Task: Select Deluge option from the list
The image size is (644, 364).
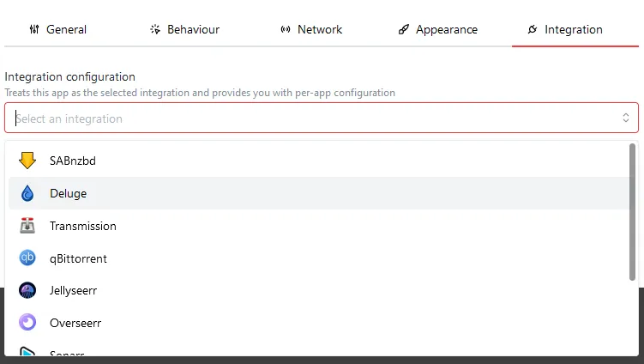Action: (x=69, y=194)
